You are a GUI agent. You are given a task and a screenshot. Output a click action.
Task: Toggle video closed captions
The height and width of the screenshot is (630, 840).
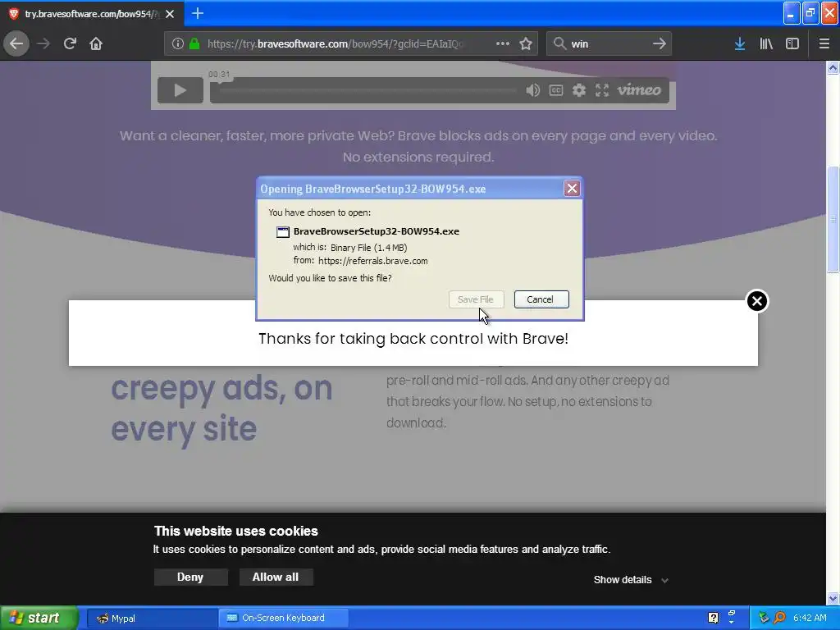556,90
